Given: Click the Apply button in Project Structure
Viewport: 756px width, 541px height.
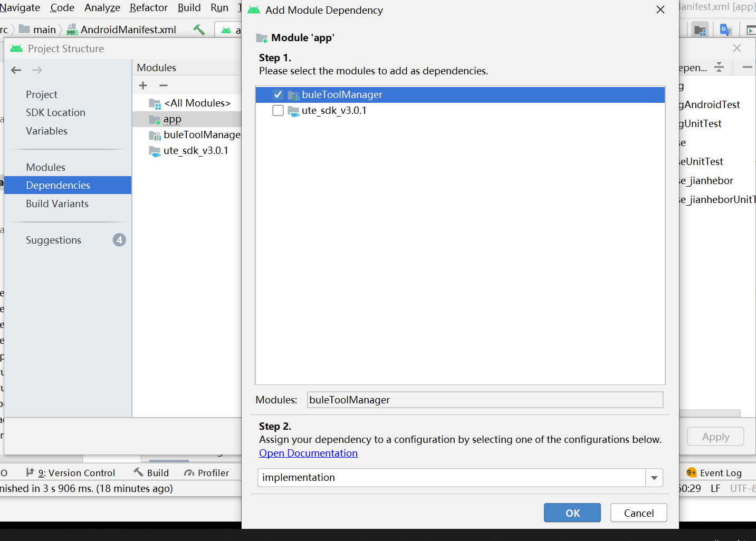Looking at the screenshot, I should coord(715,437).
